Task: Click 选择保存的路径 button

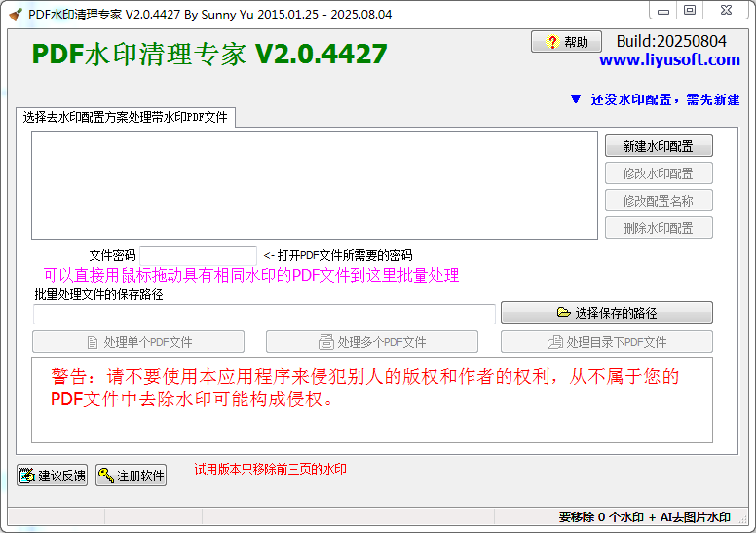Action: [607, 313]
